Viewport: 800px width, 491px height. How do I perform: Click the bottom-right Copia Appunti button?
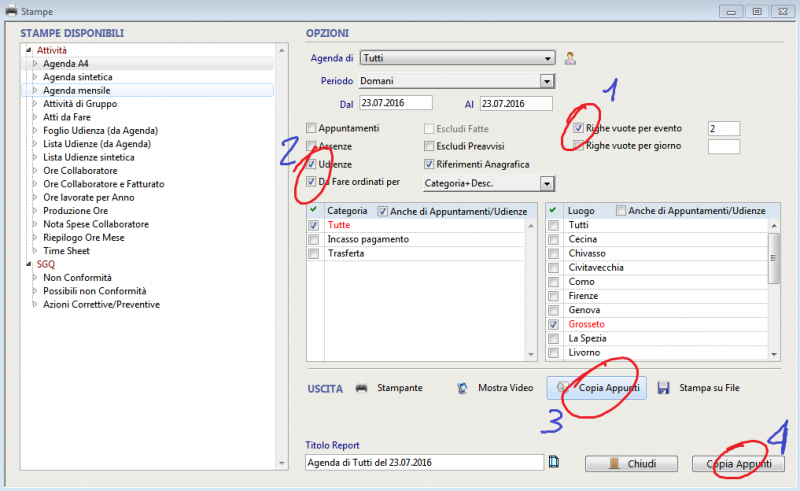coord(738,464)
